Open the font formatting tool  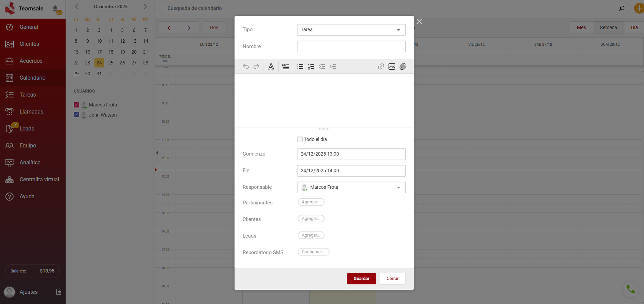271,66
